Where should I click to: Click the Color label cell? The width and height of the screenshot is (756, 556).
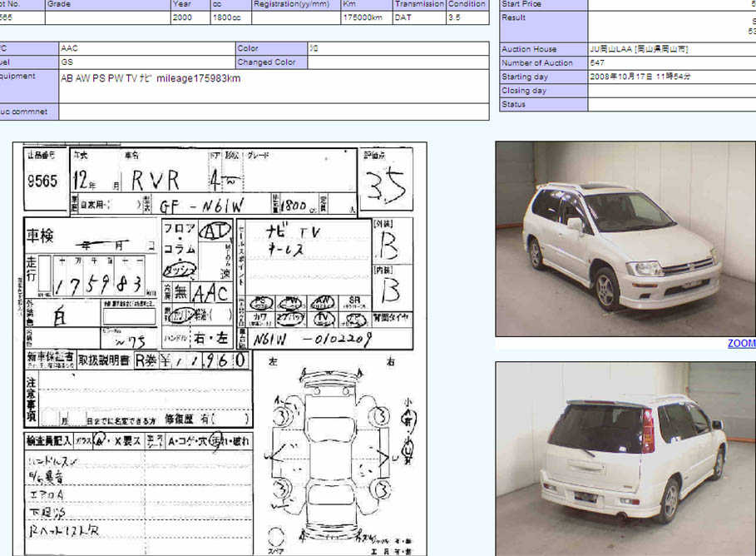click(x=271, y=48)
